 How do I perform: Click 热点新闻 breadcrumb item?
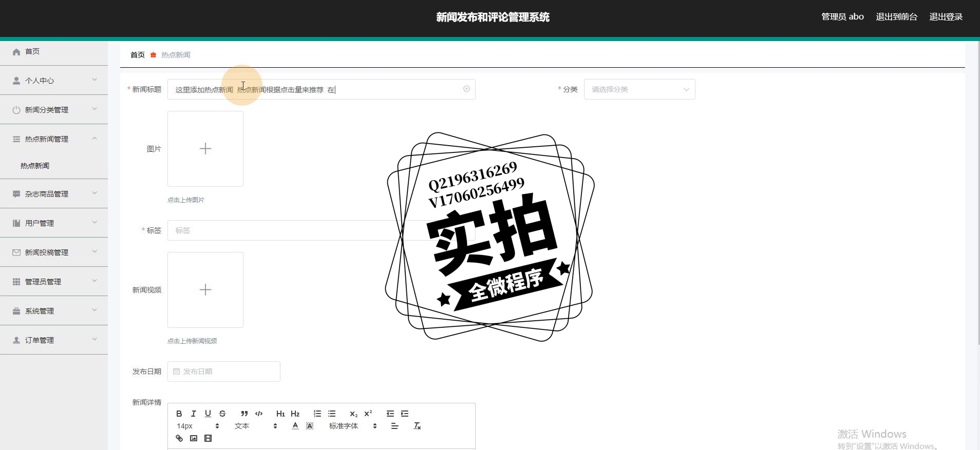point(176,55)
